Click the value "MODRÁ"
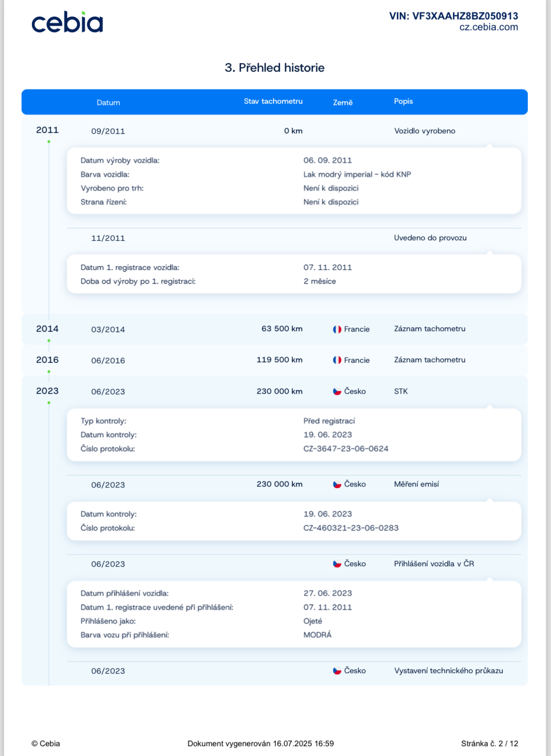The image size is (551, 756). point(317,635)
